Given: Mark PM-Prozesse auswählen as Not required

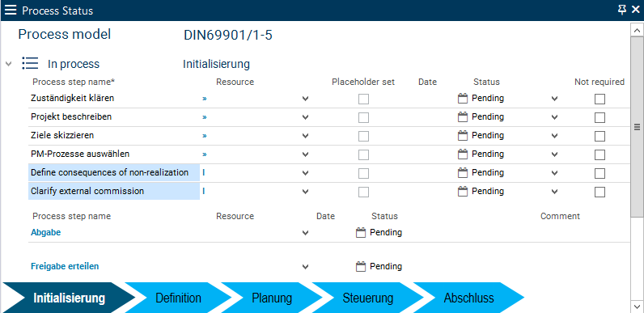Looking at the screenshot, I should tap(600, 154).
